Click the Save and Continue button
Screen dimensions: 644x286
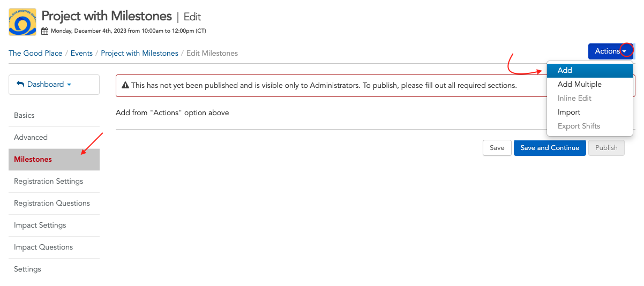(x=550, y=148)
